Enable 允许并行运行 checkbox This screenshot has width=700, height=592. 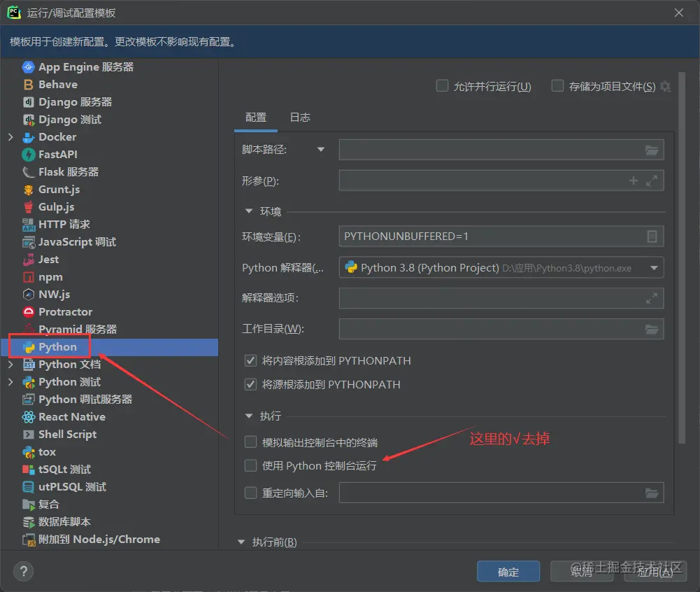pos(442,86)
